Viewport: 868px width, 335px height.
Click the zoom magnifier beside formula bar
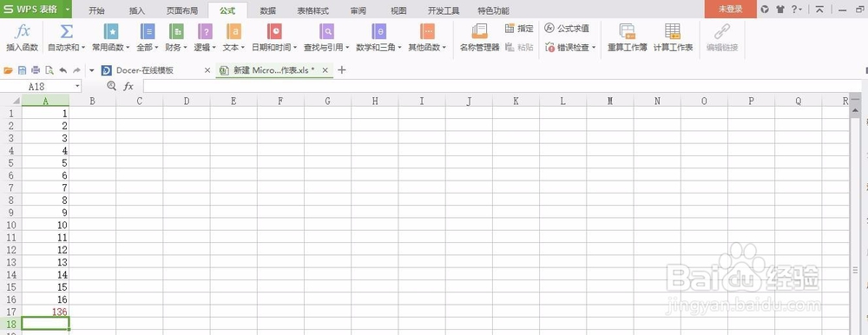tap(111, 86)
